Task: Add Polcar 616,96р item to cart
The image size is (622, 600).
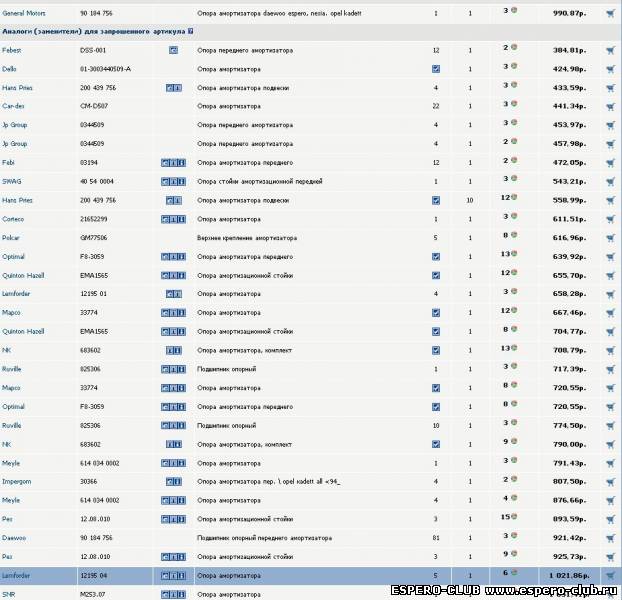Action: point(610,238)
